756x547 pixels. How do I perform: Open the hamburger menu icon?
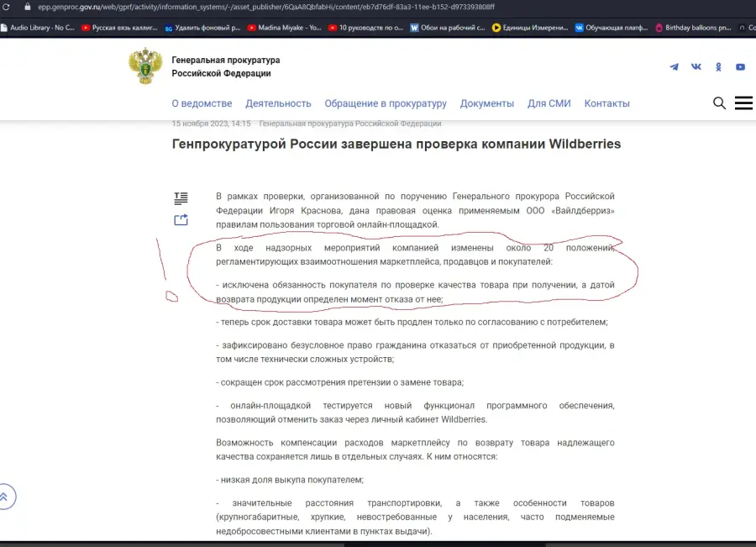[x=743, y=103]
